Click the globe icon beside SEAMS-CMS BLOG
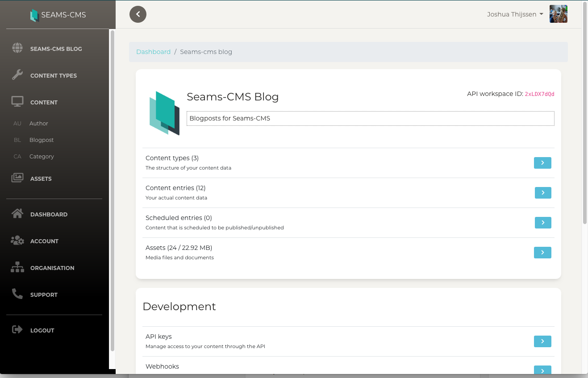The height and width of the screenshot is (378, 588). (17, 48)
